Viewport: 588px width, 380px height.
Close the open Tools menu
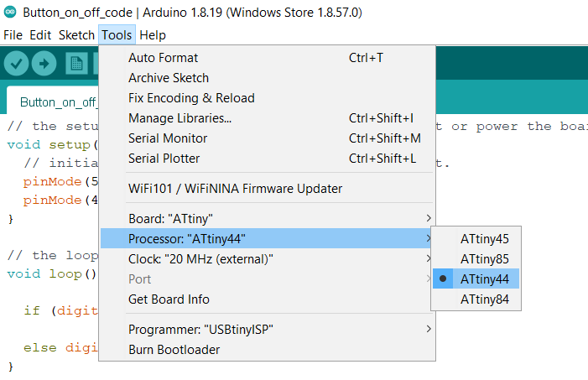pos(117,35)
